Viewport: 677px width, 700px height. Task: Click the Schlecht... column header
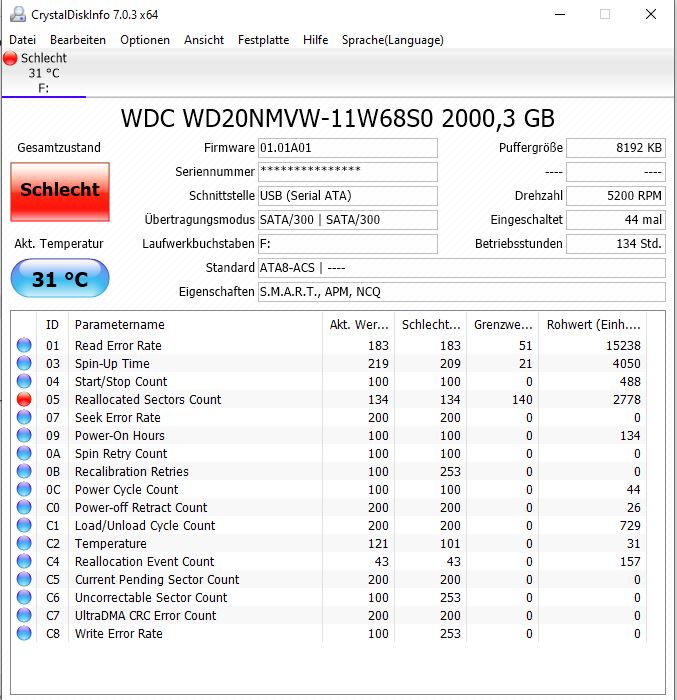coord(430,325)
